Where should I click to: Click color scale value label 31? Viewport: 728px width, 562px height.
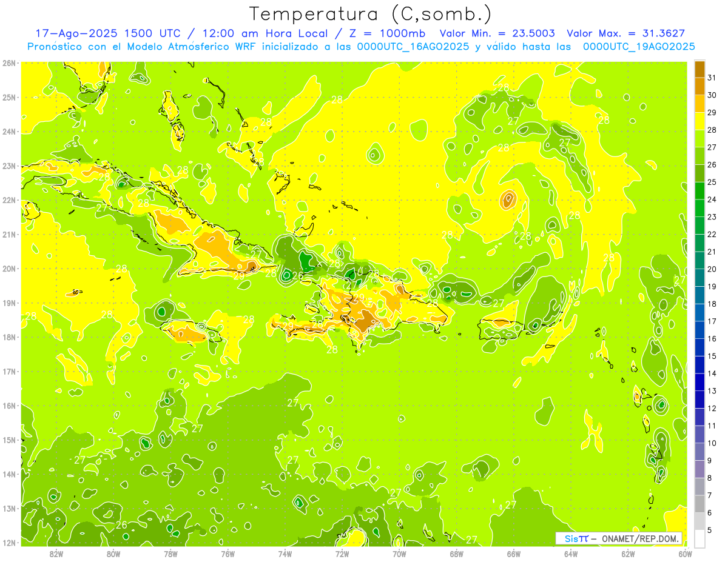pyautogui.click(x=712, y=78)
